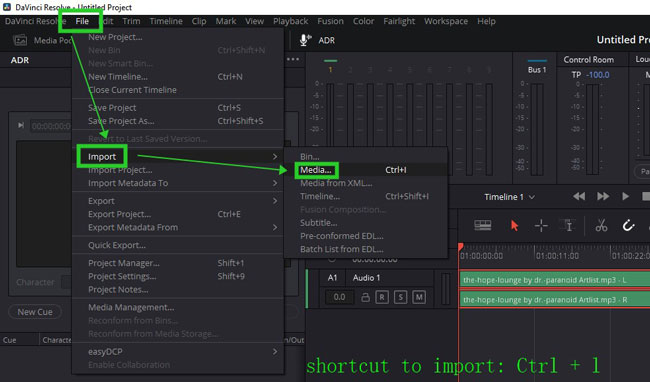
Task: Click the fast forward playback button
Action: point(603,196)
